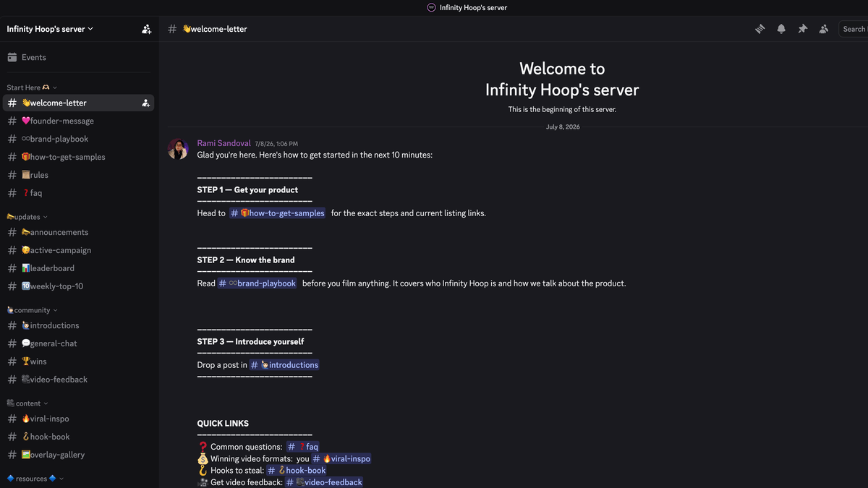
Task: Open hook-book channel in sidebar
Action: [78, 437]
